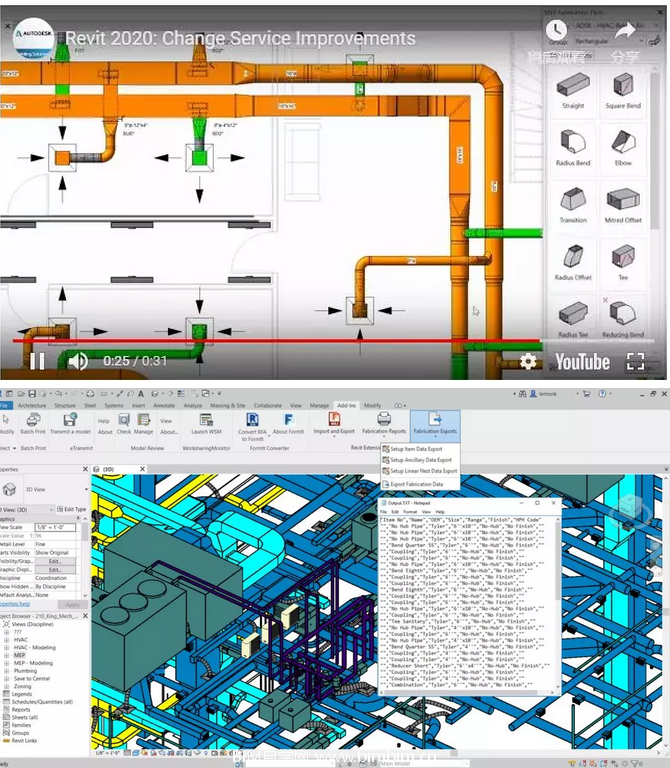Click the View Scale value field
670x768 pixels.
[x=55, y=527]
